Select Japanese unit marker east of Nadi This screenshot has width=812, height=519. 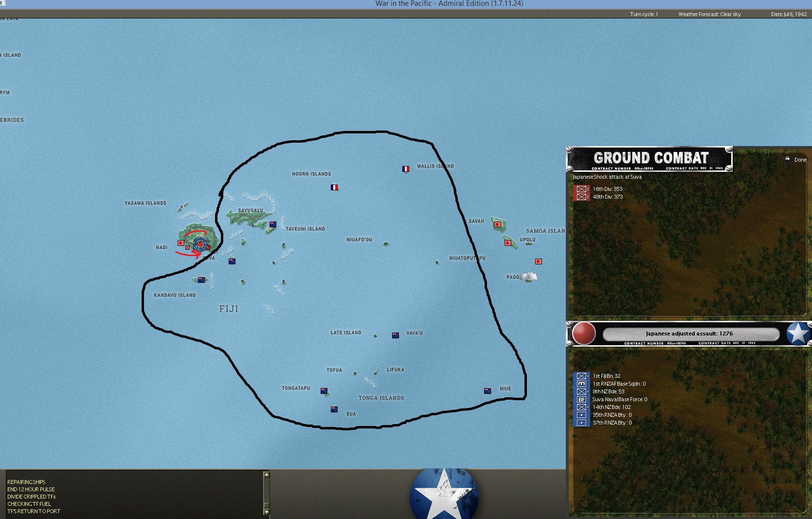click(x=188, y=247)
